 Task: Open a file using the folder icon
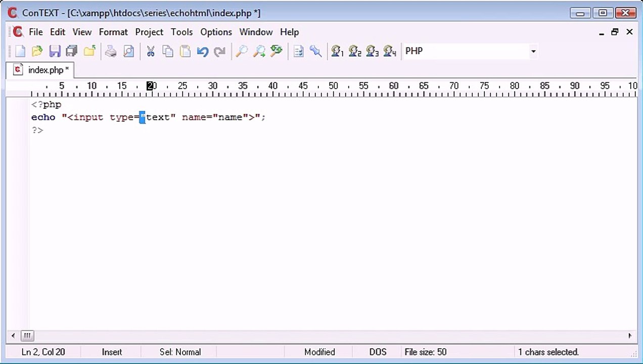click(x=37, y=51)
